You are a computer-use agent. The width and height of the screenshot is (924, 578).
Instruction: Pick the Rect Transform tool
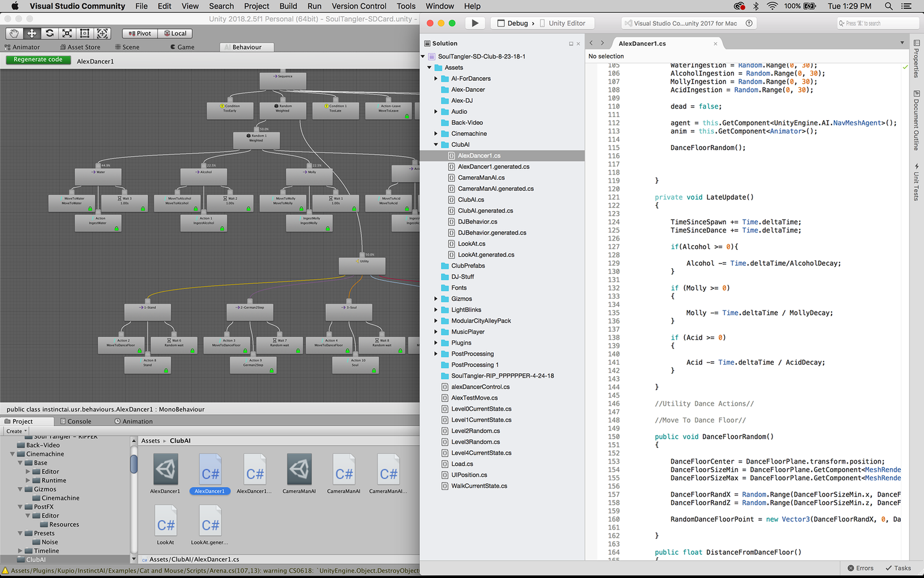85,34
